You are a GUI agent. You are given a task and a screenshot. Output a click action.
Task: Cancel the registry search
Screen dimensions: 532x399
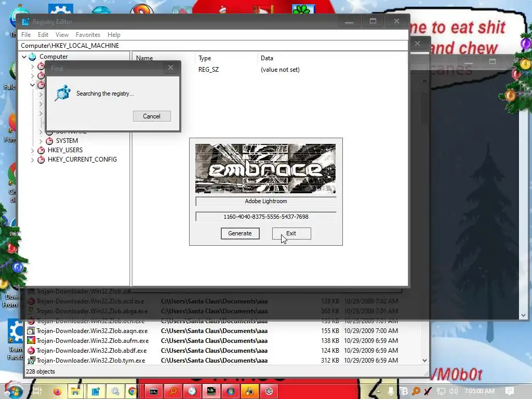152,116
